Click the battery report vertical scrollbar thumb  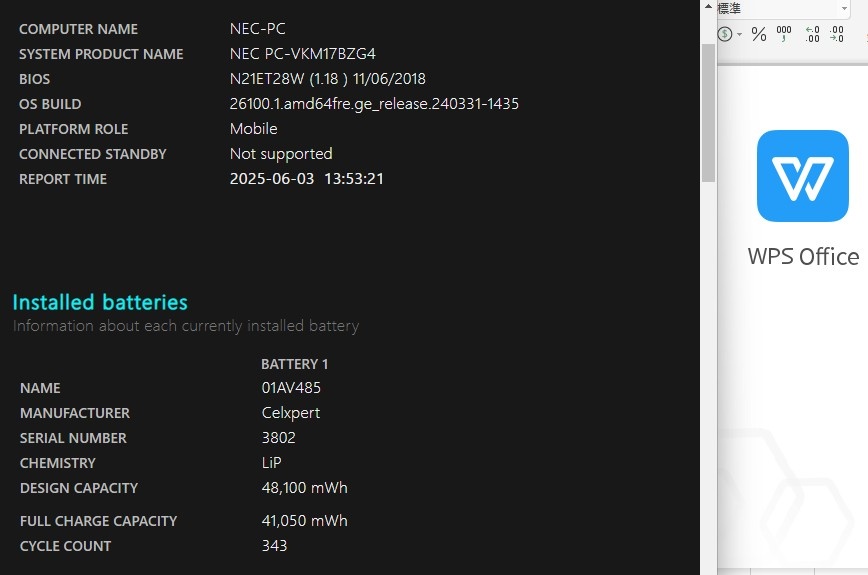[x=708, y=113]
